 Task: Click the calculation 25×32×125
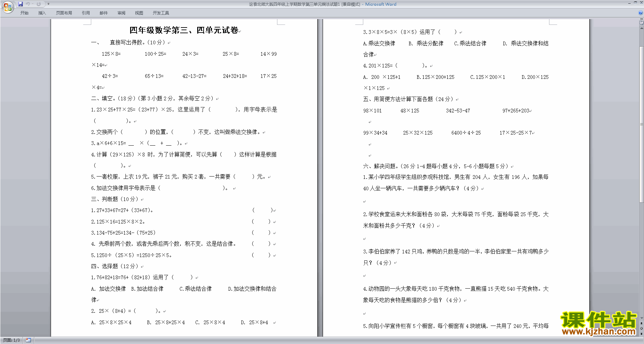418,133
